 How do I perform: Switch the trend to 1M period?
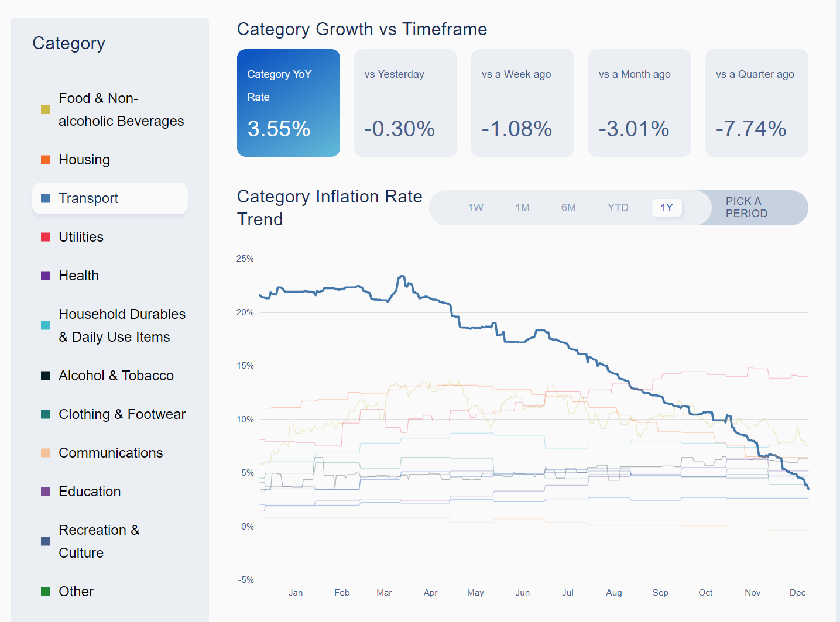point(522,208)
